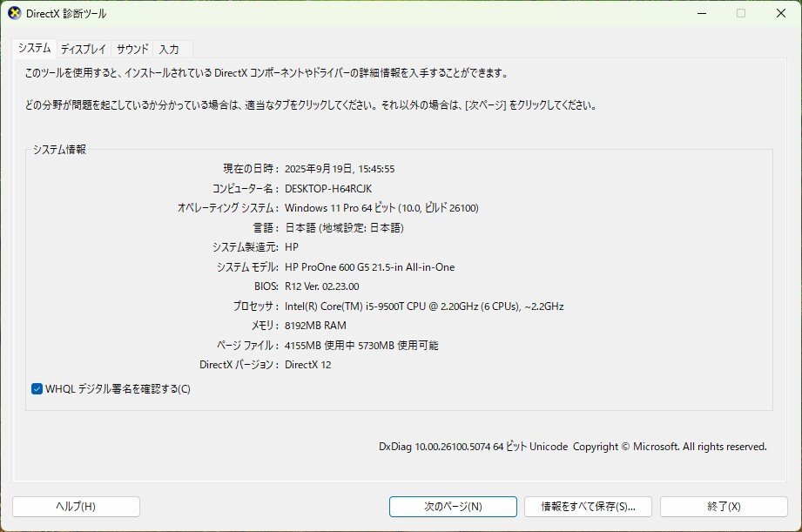Click the システム tab
This screenshot has width=802, height=532.
coord(36,49)
